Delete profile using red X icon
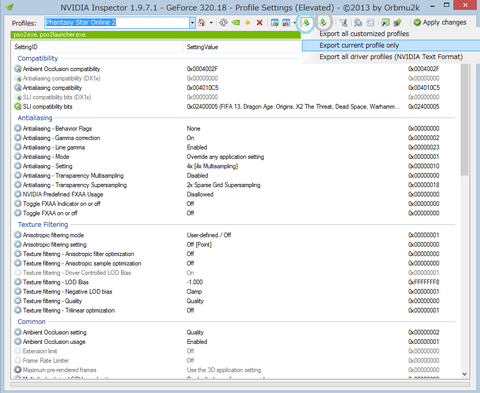 pos(259,23)
